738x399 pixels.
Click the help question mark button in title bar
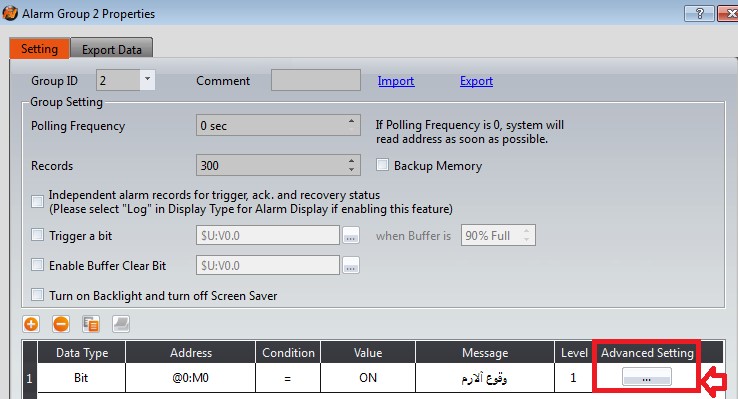[699, 14]
